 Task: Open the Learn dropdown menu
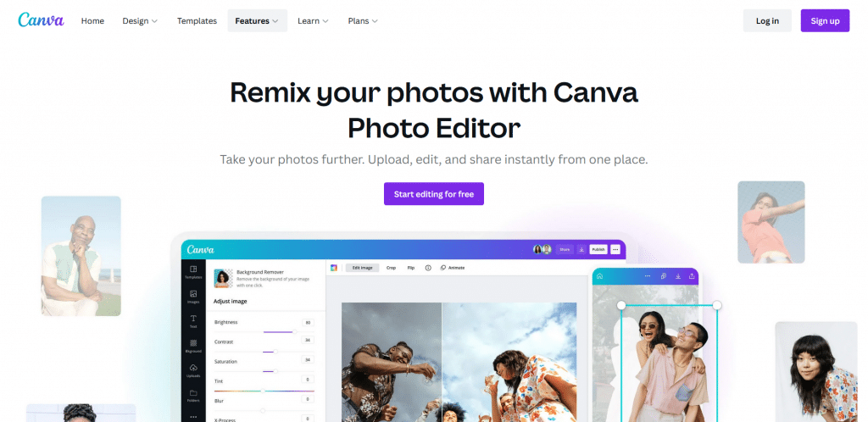point(313,21)
